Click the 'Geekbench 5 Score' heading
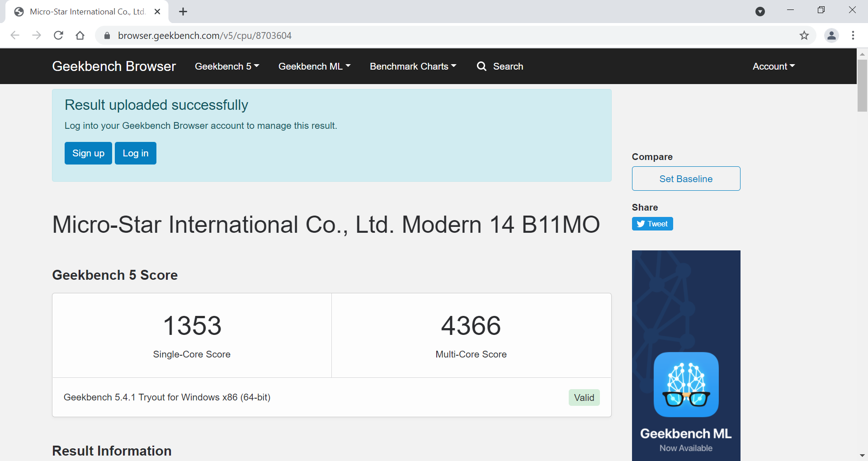Viewport: 868px width, 461px height. point(115,275)
